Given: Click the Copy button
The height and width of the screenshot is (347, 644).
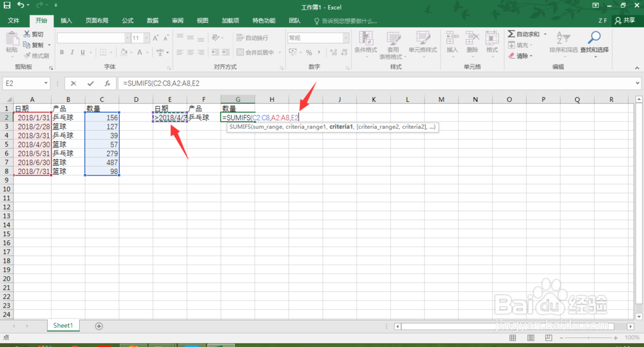Looking at the screenshot, I should click(33, 45).
